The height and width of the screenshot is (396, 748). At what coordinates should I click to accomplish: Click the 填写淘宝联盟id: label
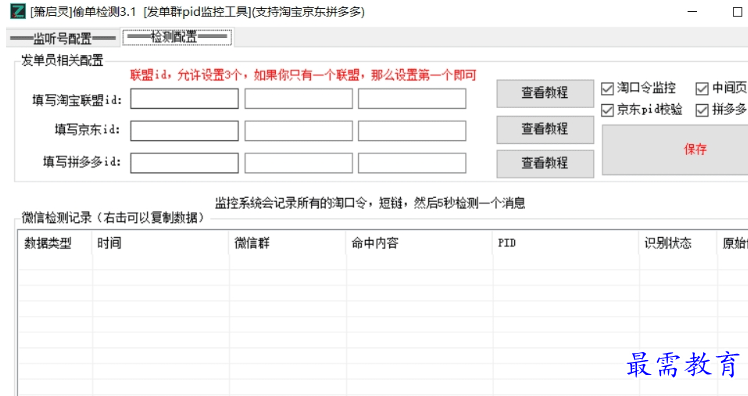coord(77,100)
